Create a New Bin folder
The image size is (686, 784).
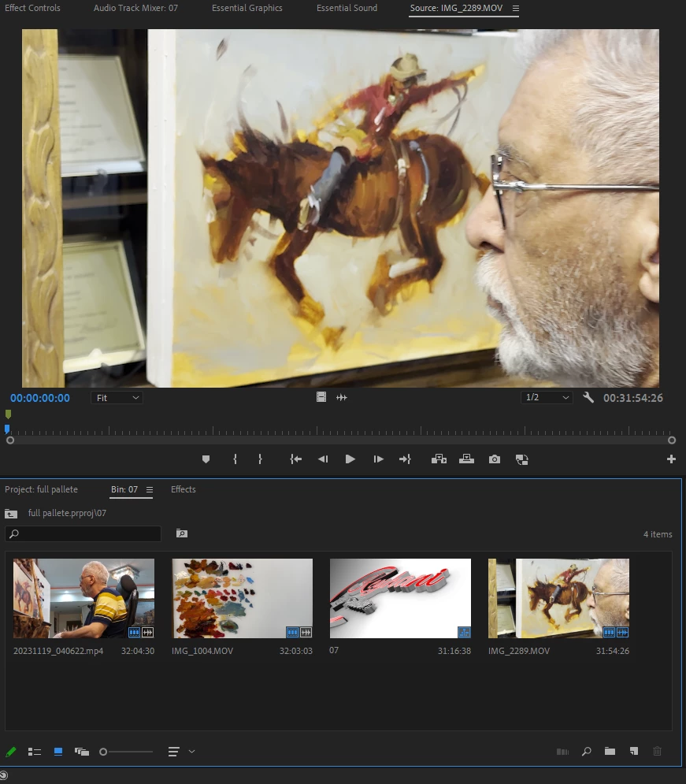point(610,751)
